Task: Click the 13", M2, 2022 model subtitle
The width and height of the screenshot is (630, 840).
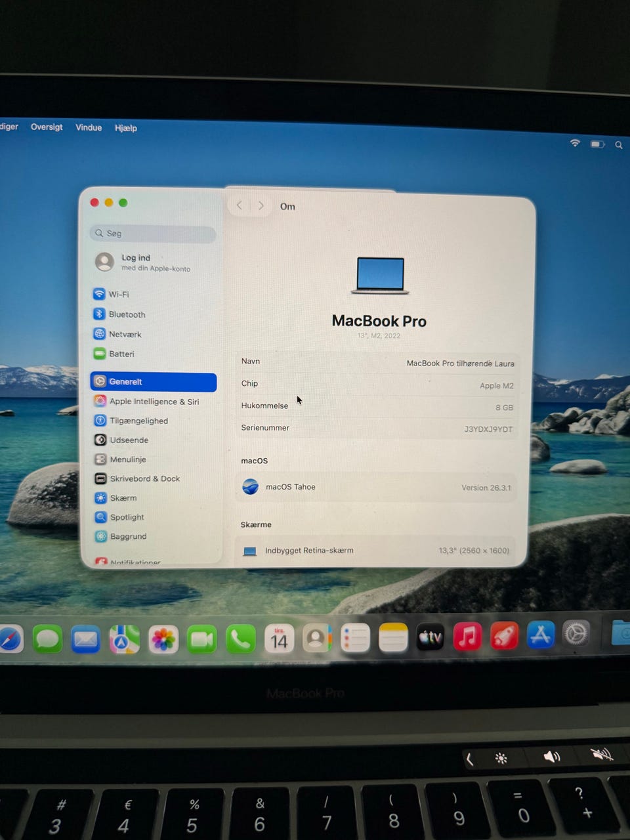Action: 379,335
